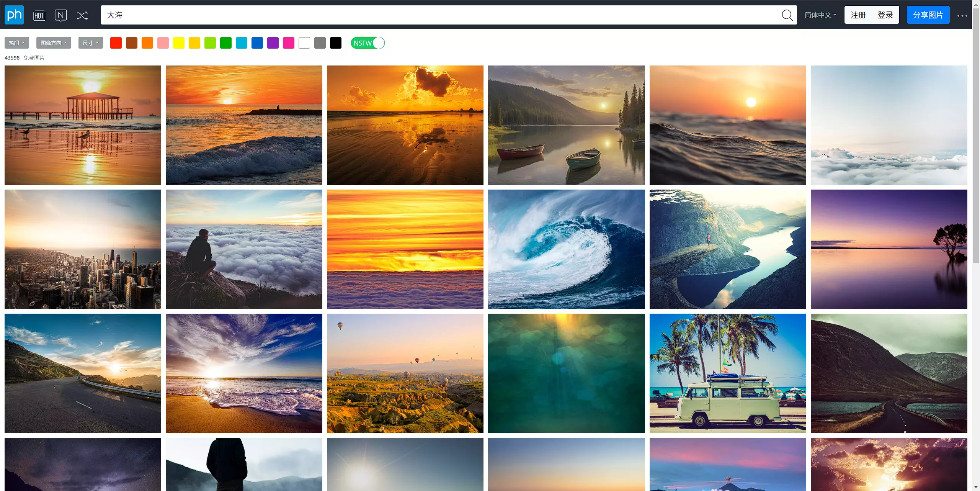
Task: Expand the 热门 sorting dropdown
Action: [17, 43]
